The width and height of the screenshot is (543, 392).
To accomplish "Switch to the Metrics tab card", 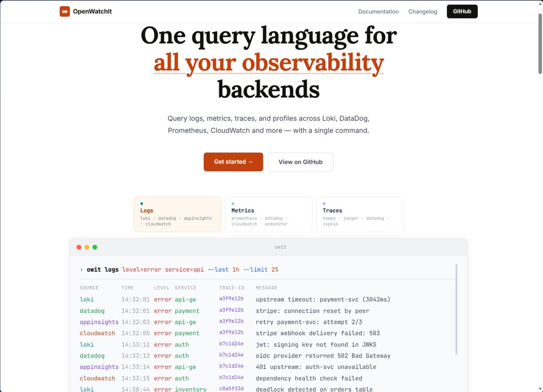I will [268, 214].
